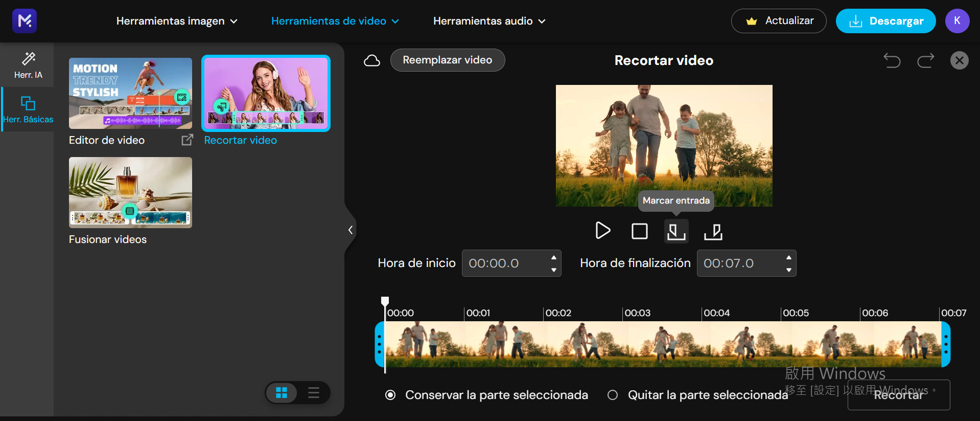Open Herr. IA magic wand panel

[28, 65]
